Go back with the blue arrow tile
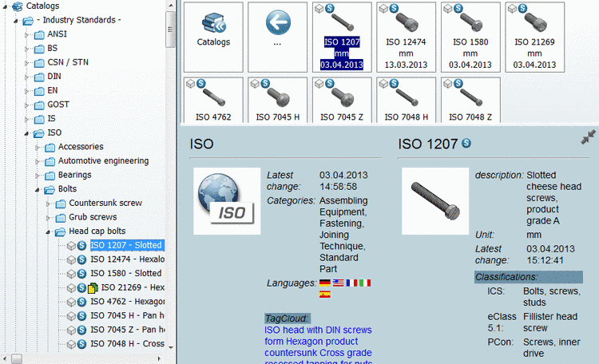 coord(278,22)
